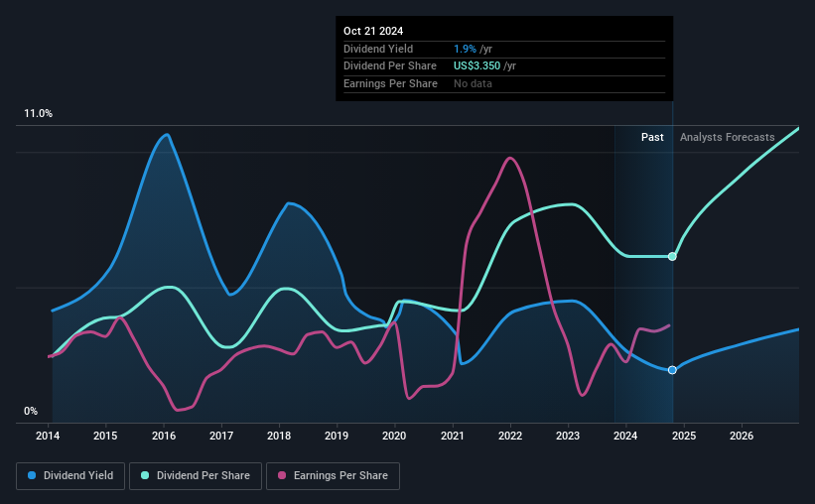Click the 2015 axis label
This screenshot has width=815, height=504.
(105, 436)
